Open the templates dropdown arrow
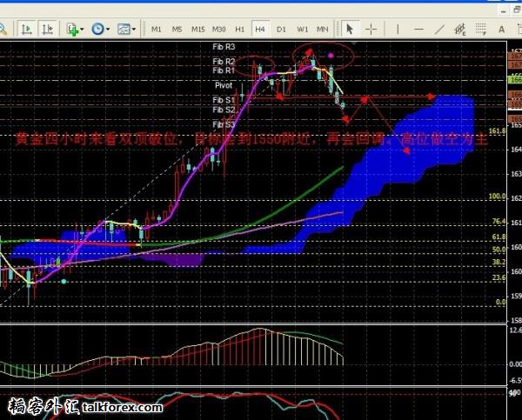Image resolution: width=522 pixels, height=420 pixels. [x=133, y=30]
